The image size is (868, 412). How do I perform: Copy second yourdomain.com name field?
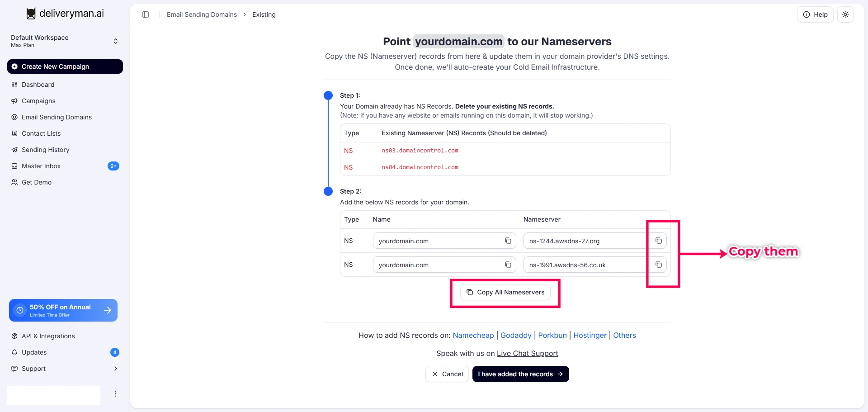click(x=508, y=265)
